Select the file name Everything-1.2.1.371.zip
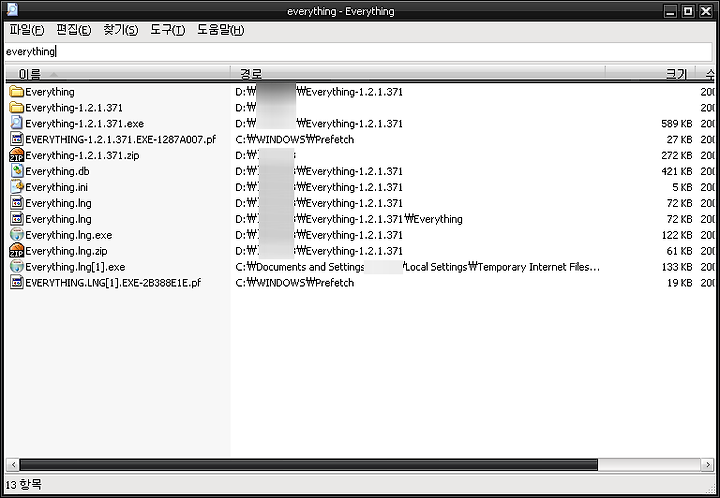The image size is (720, 498). pyautogui.click(x=82, y=155)
